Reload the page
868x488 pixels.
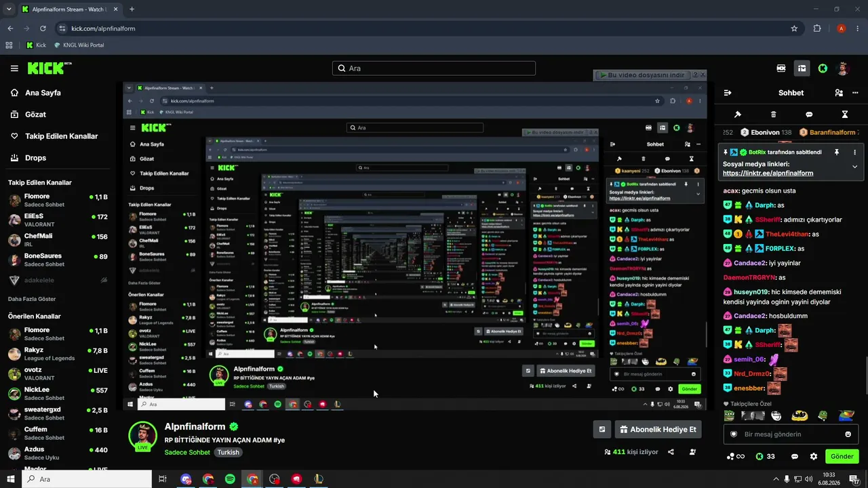(x=43, y=28)
